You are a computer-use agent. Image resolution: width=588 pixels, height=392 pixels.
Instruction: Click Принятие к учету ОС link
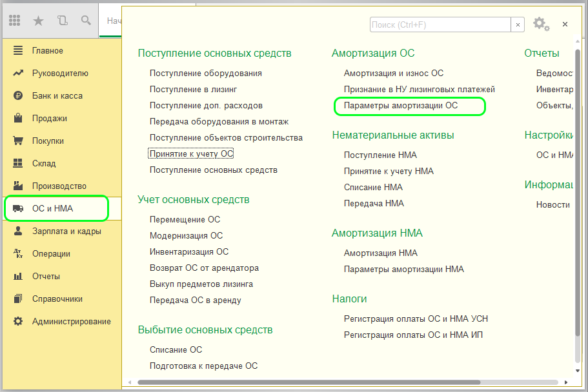pos(191,154)
